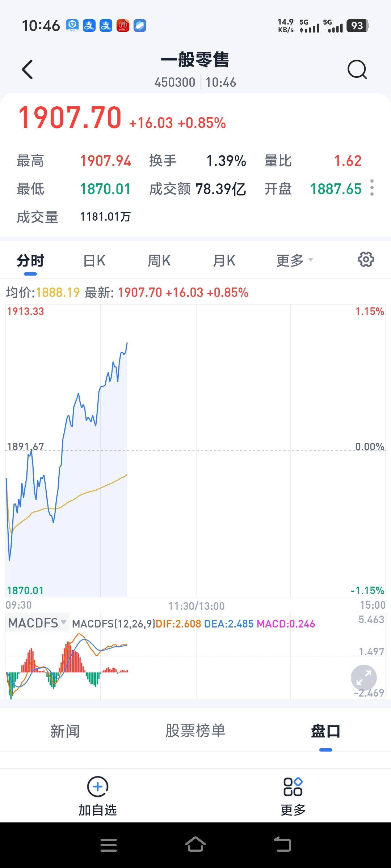Tap the Android recent apps menu icon
This screenshot has height=868, width=391.
[109, 845]
